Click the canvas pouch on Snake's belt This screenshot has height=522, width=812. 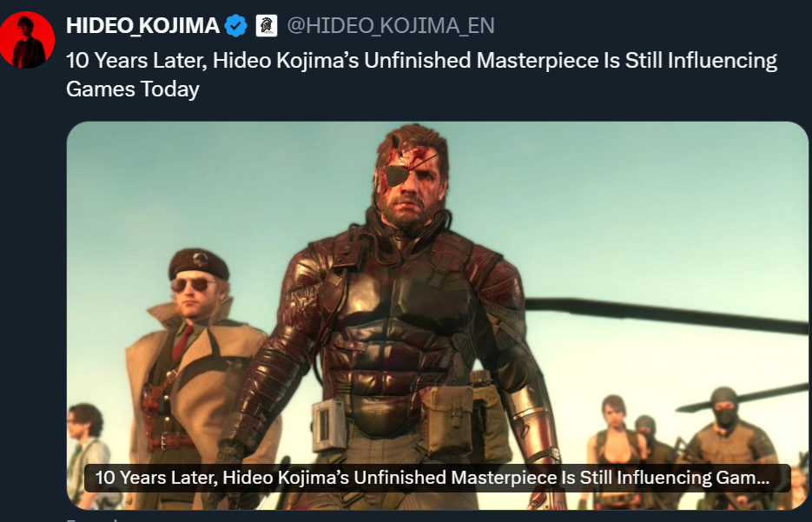446,420
